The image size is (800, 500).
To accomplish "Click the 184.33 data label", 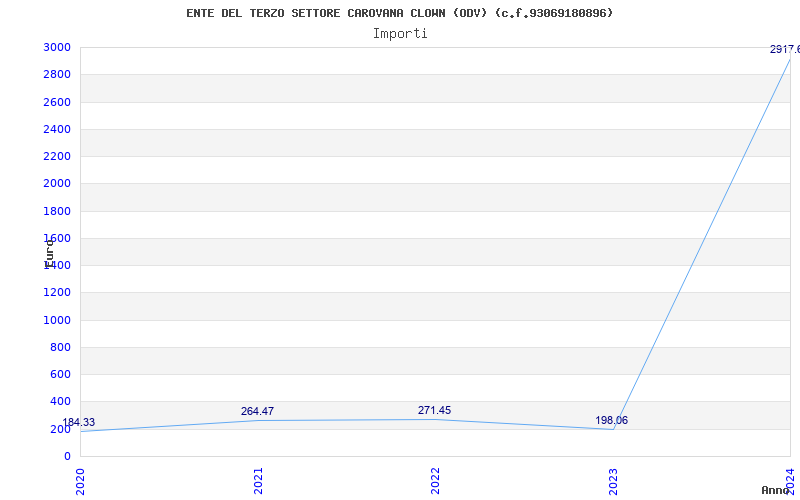I will coord(79,423).
